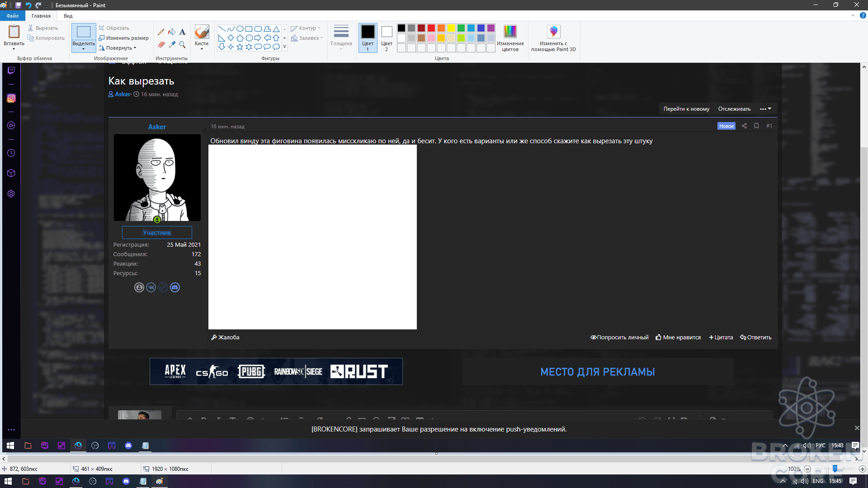The image size is (868, 488).
Task: Select the Eraser tool
Action: coord(161,45)
